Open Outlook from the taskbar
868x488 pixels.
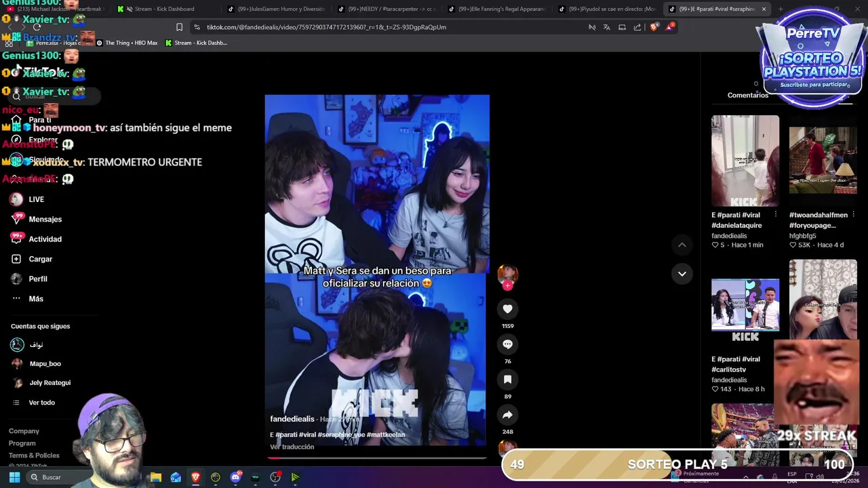[176, 477]
